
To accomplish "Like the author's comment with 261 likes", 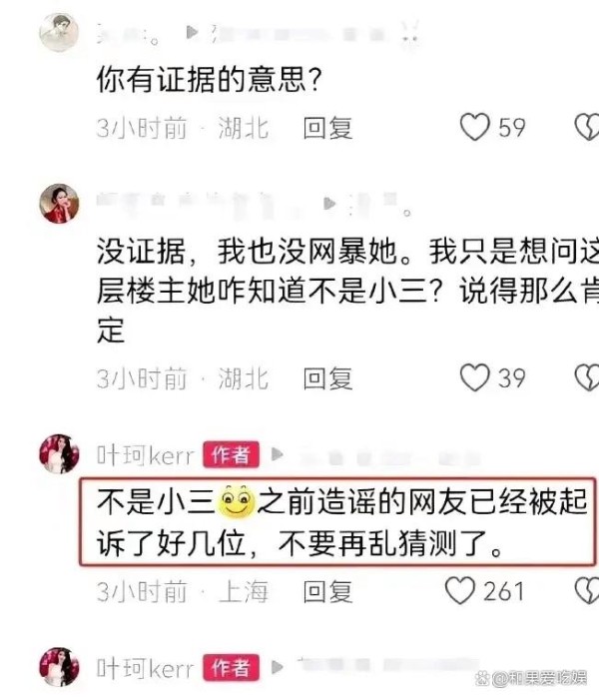I will [x=460, y=591].
